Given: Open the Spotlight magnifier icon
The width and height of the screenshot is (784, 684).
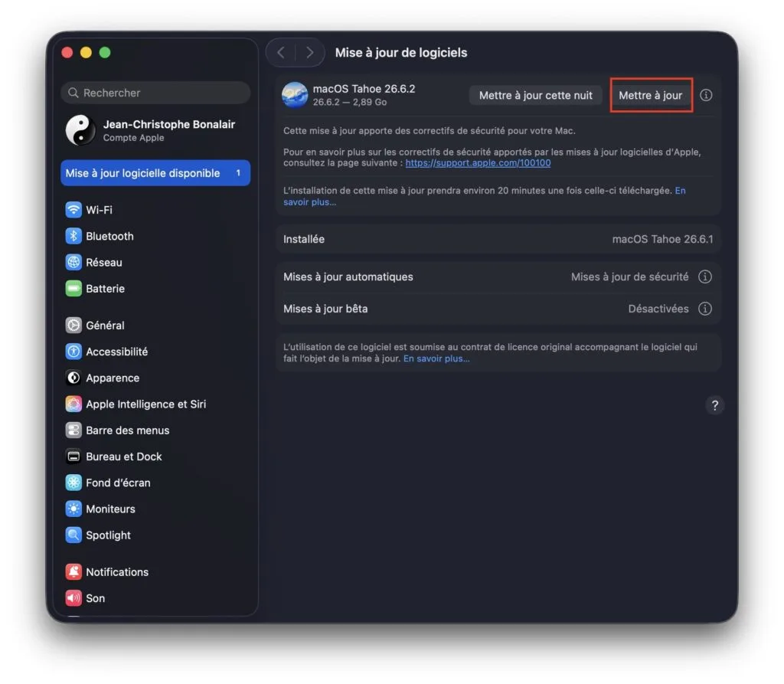Looking at the screenshot, I should click(73, 535).
